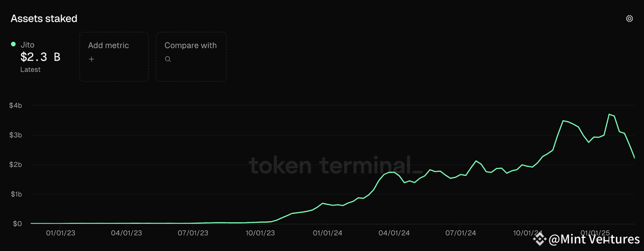Pick the 07/01/24 date marker
Image resolution: width=644 pixels, height=251 pixels.
coord(461,233)
